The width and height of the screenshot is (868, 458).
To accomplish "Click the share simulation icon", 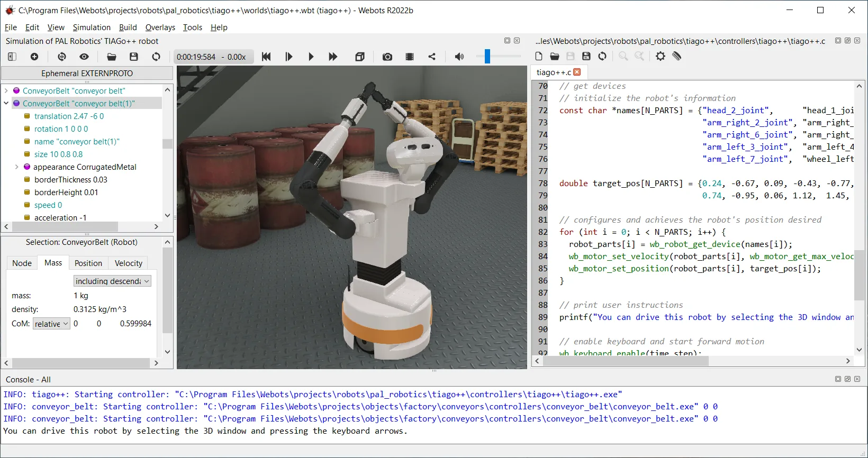I will pyautogui.click(x=432, y=57).
